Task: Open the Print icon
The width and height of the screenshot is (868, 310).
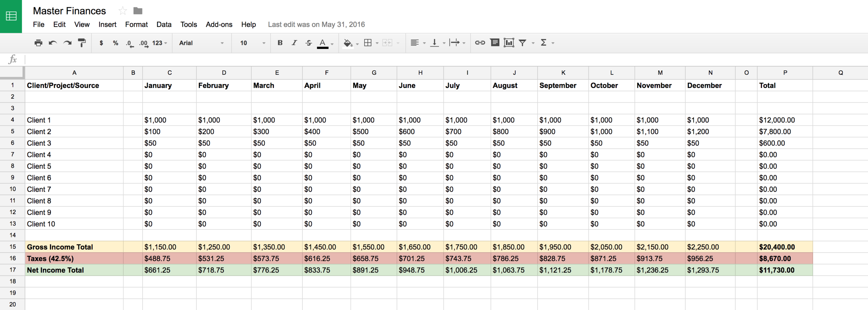Action: click(x=38, y=43)
